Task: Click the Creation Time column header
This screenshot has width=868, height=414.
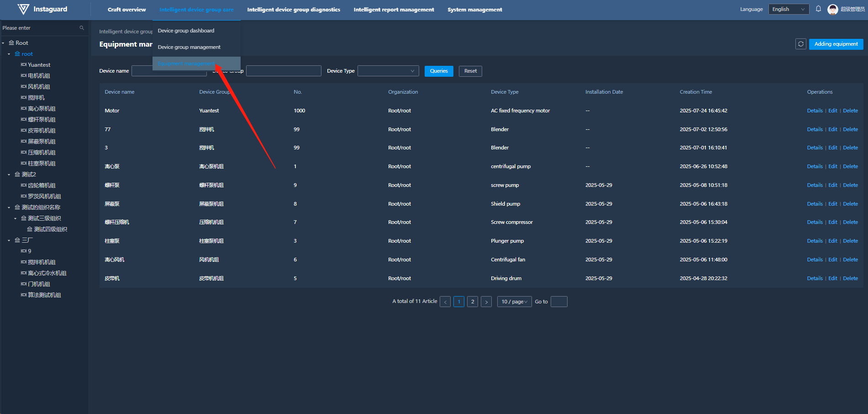Action: [x=696, y=92]
